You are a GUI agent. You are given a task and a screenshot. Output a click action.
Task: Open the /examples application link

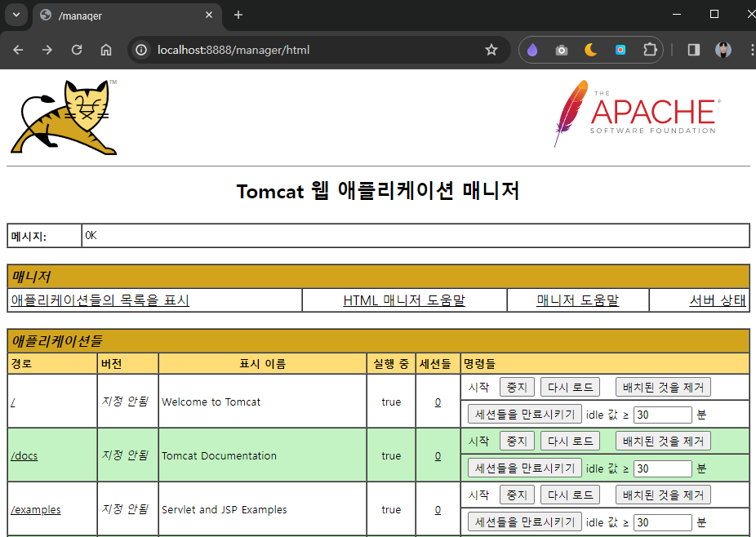pyautogui.click(x=36, y=509)
